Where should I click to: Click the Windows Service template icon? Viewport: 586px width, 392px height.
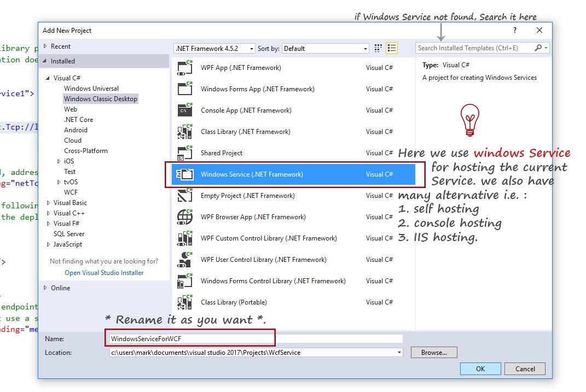(184, 174)
